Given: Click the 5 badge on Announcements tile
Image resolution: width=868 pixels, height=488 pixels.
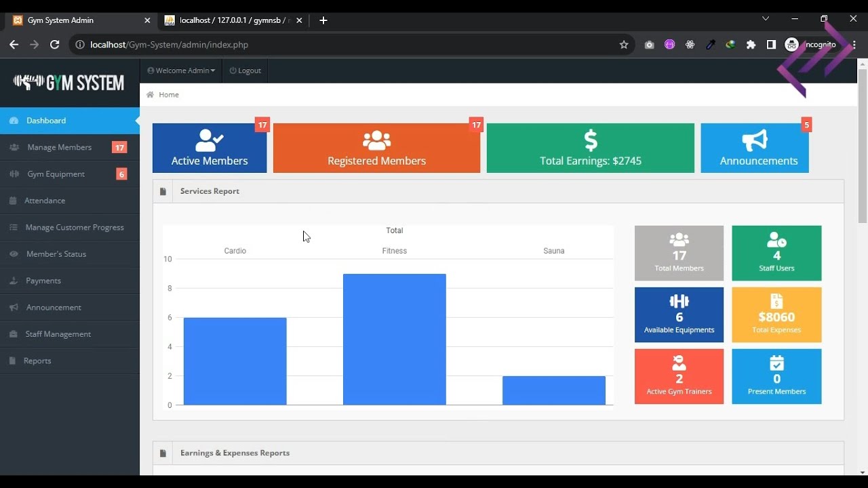Looking at the screenshot, I should 806,125.
